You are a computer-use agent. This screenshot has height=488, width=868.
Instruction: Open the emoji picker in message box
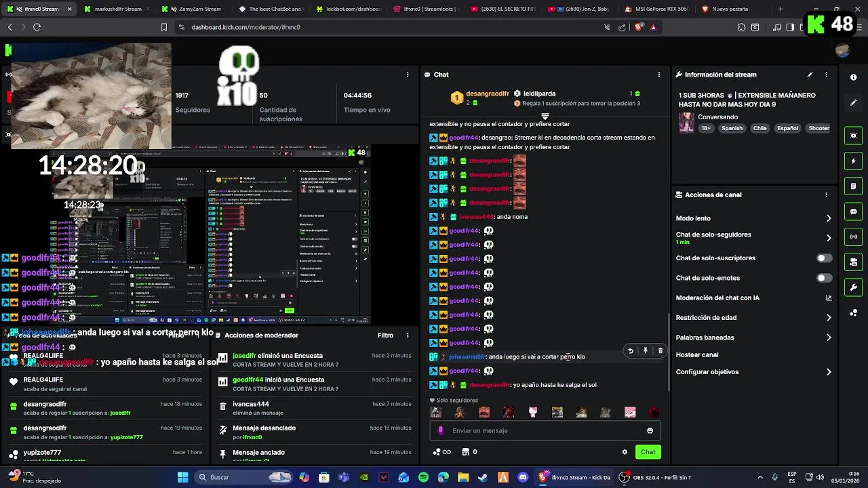(x=650, y=430)
